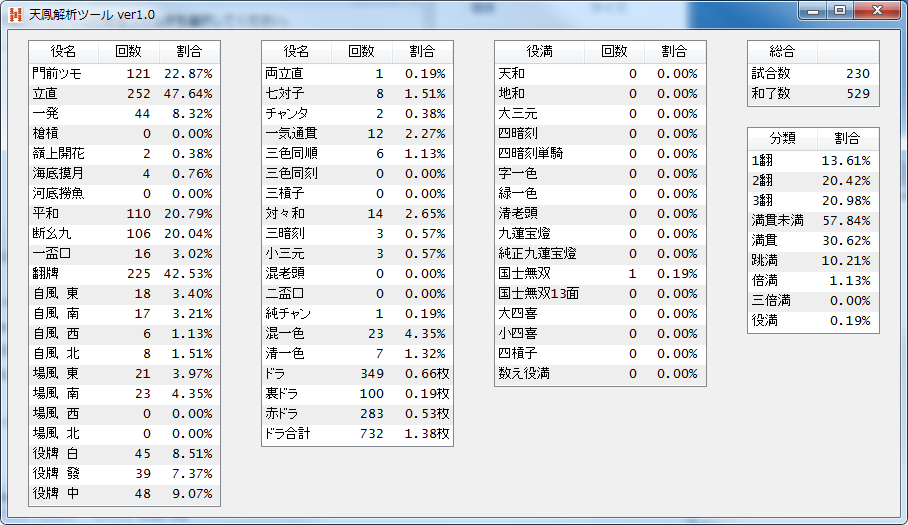Select the 清一色 row
Screen dimensions: 908x525
[x=357, y=354]
